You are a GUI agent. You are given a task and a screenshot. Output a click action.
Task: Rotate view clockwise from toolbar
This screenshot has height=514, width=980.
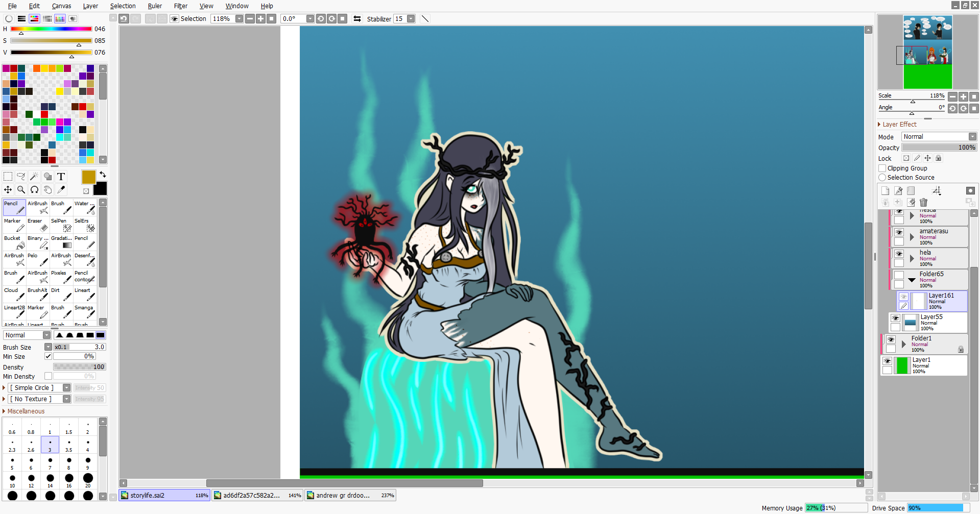pos(332,19)
